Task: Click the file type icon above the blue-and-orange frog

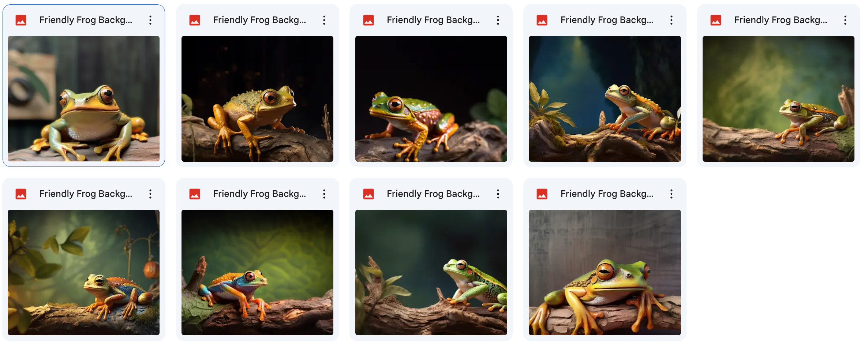Action: tap(195, 194)
